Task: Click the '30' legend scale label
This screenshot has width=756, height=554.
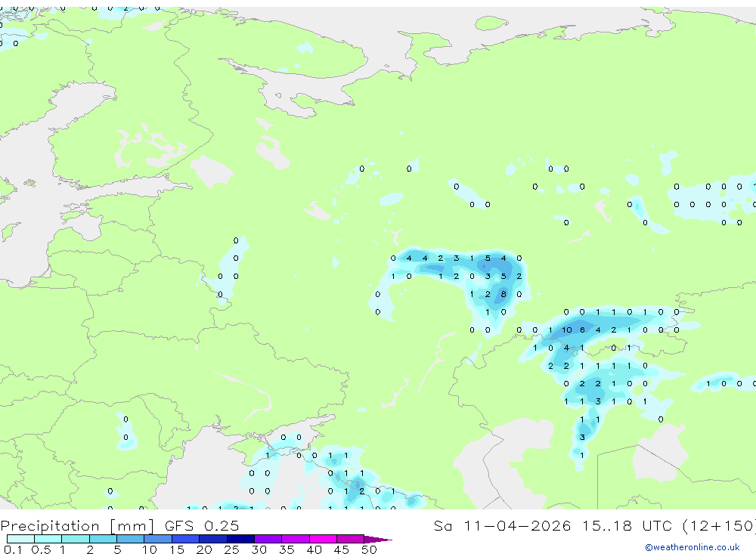Action: click(259, 549)
